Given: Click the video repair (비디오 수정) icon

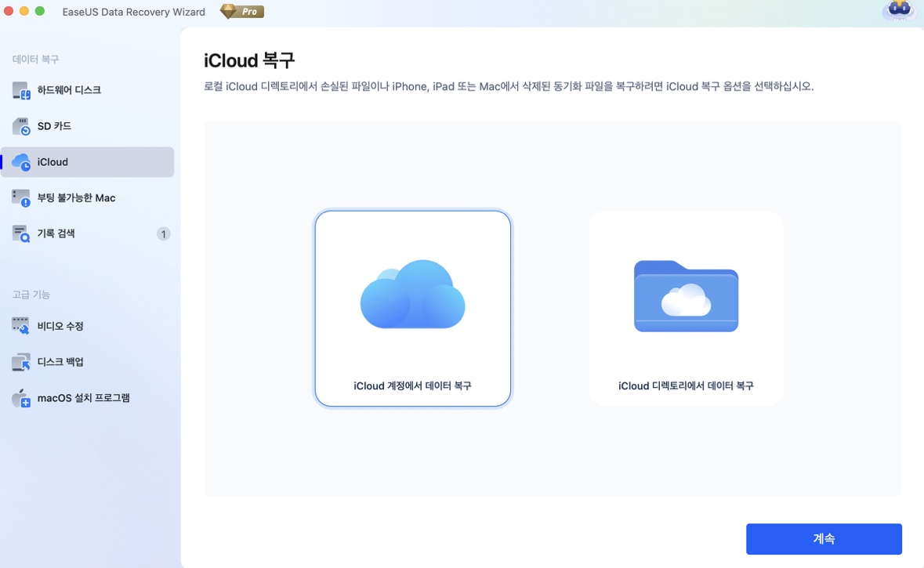Looking at the screenshot, I should tap(20, 326).
